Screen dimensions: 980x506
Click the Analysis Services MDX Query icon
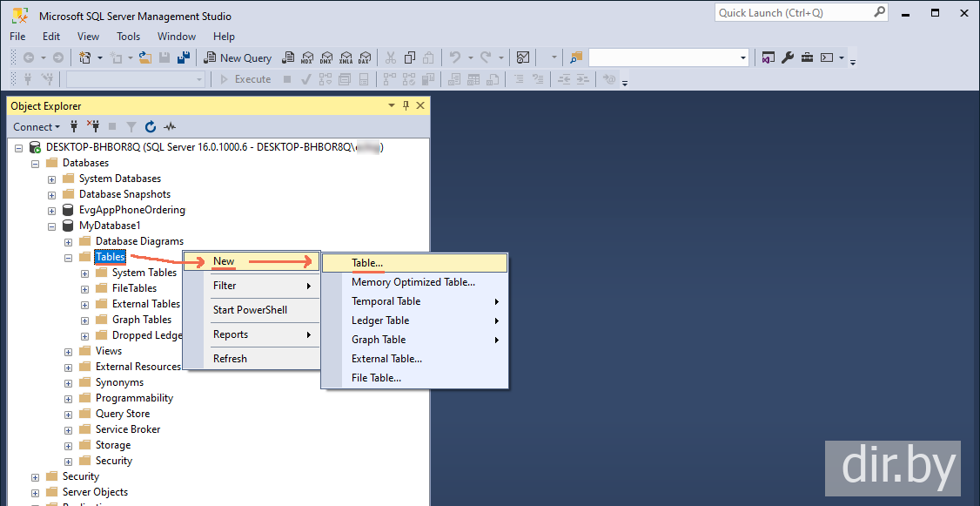[x=306, y=57]
